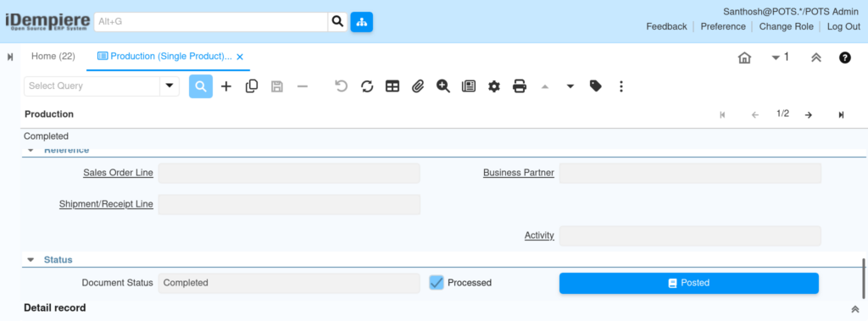Jump to first record
The width and height of the screenshot is (868, 321).
pyautogui.click(x=722, y=114)
